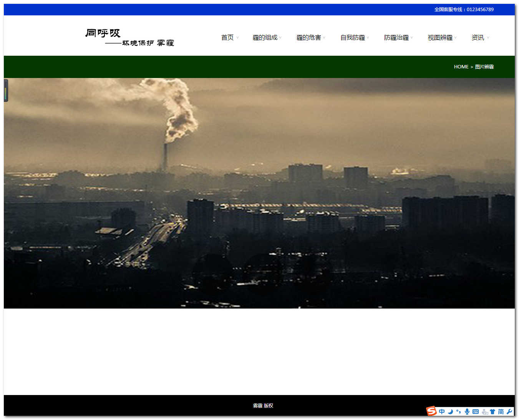
Task: Toggle simplified Chinese 简 icon
Action: tap(501, 412)
